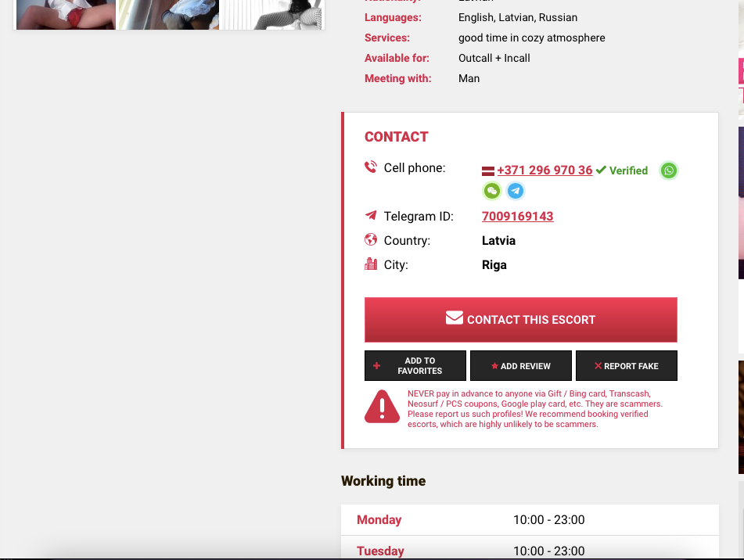Click 'good time in cozy atmosphere' text
The width and height of the screenshot is (744, 560).
tap(532, 38)
